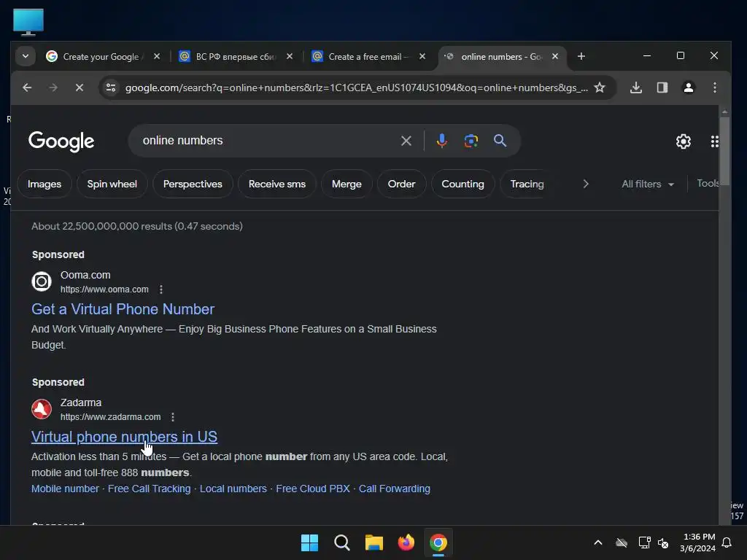Select the Merge filter chip

(347, 184)
